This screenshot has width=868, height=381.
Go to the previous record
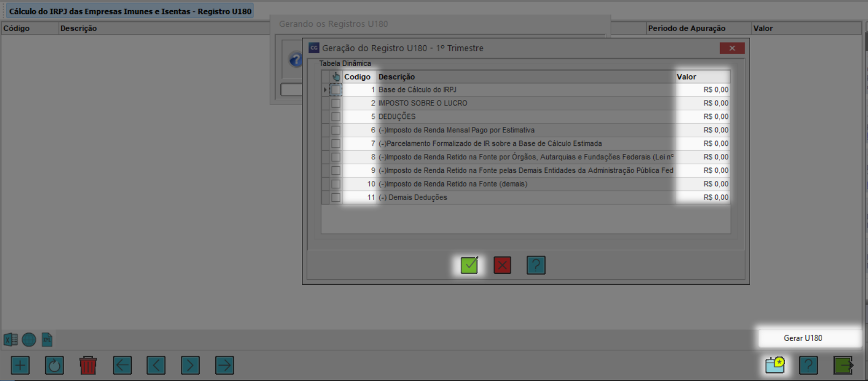click(x=156, y=365)
